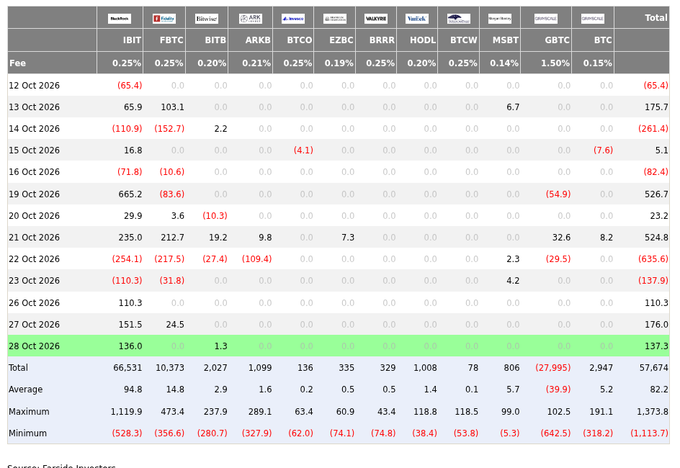Click the (54.9) GBTC value on 19 Oct
Viewport: 680px width, 468px height.
point(558,194)
